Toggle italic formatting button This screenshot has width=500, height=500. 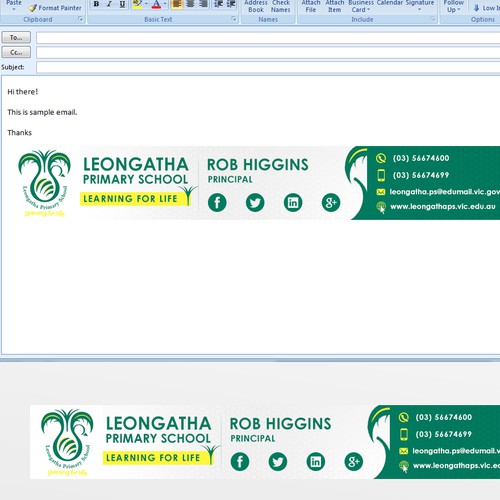109,4
